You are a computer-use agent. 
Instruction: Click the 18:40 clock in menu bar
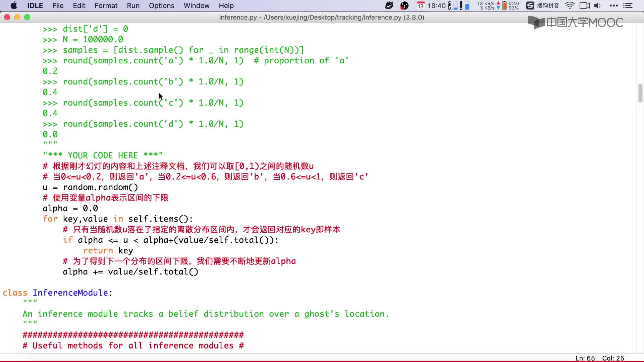tap(437, 6)
